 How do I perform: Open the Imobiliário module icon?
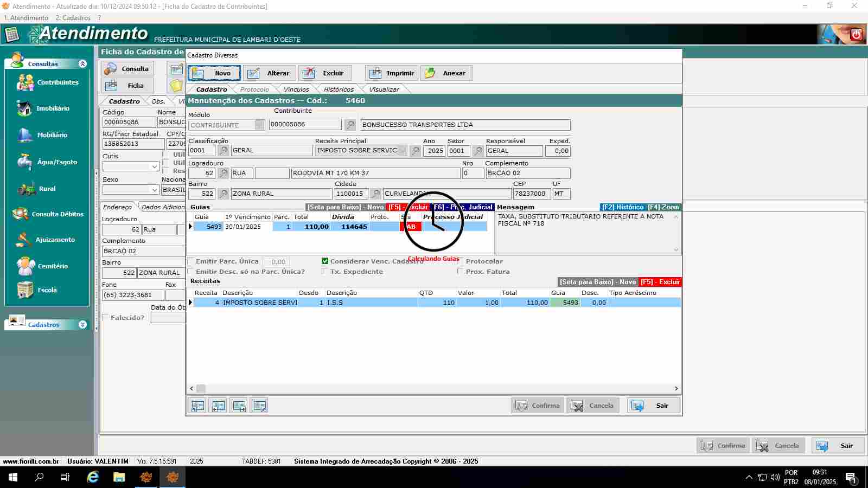(x=24, y=108)
